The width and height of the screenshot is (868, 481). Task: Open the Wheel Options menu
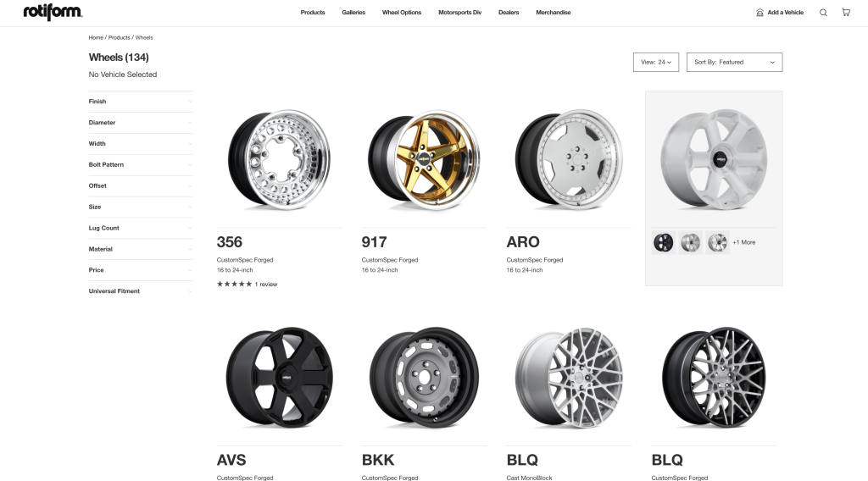coord(401,12)
